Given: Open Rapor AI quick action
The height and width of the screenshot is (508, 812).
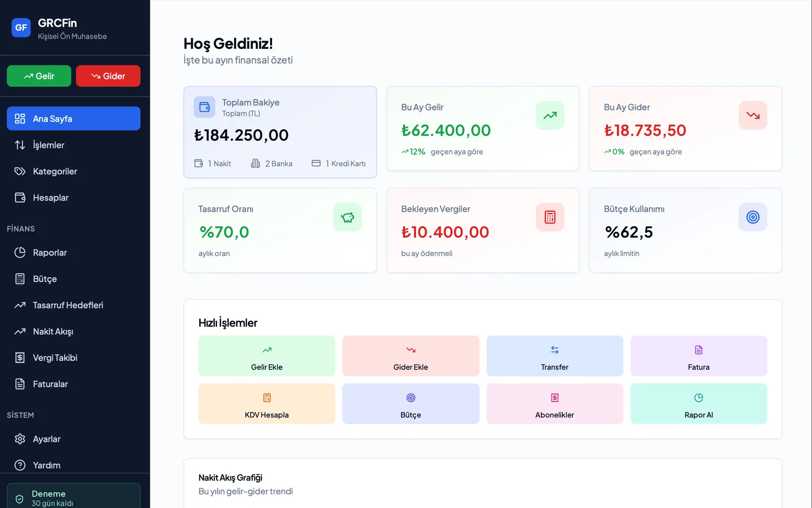Looking at the screenshot, I should coord(699,404).
